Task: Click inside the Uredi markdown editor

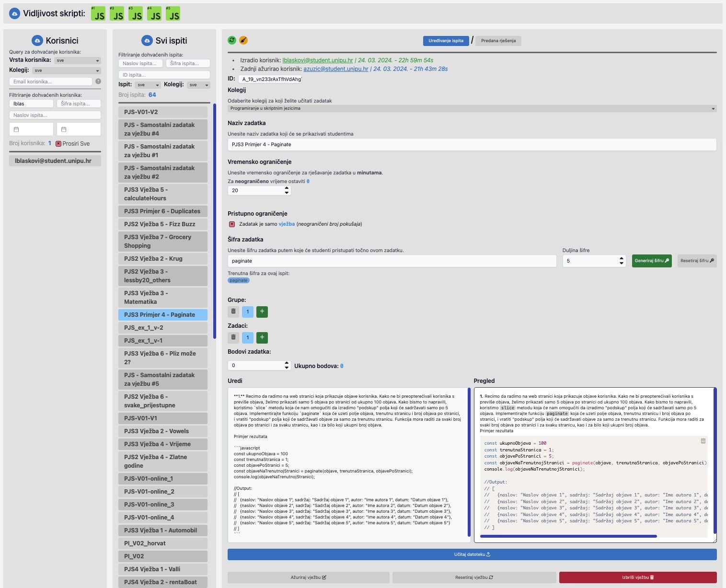Action: pos(348,465)
